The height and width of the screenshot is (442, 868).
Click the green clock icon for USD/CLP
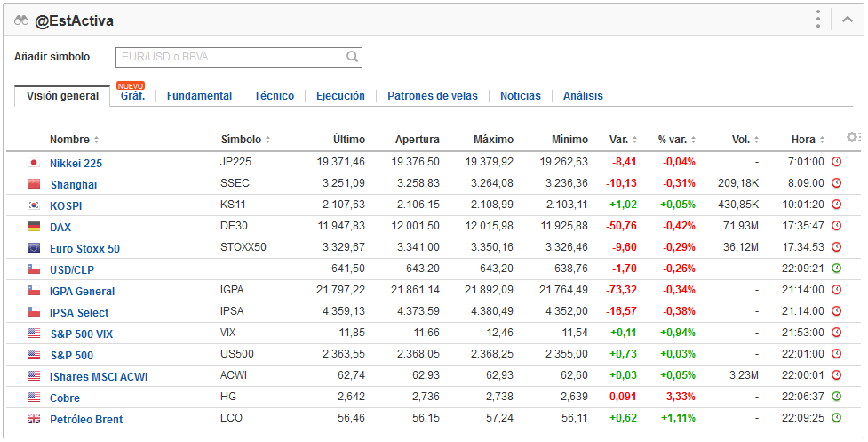(x=836, y=268)
